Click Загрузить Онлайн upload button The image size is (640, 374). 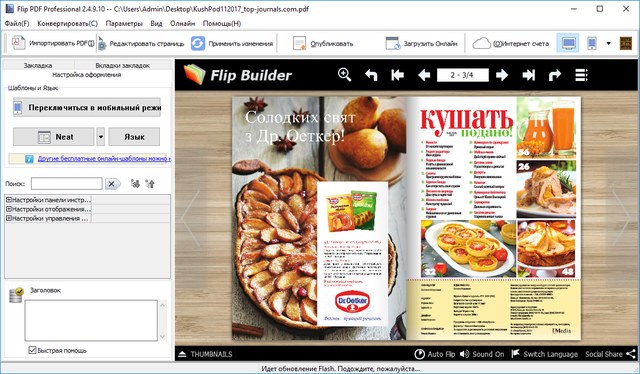[x=421, y=43]
